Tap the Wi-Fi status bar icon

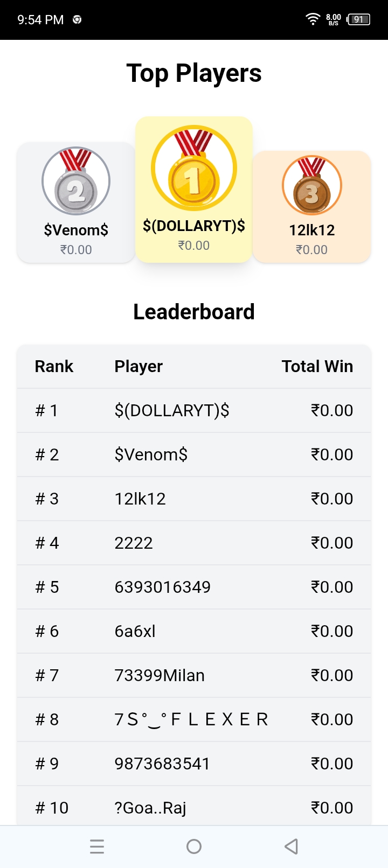coord(313,19)
